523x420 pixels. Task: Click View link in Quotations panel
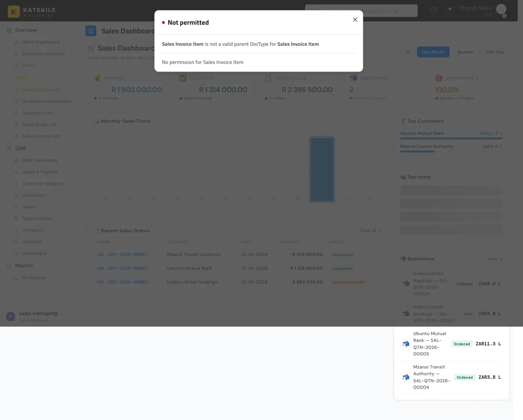pyautogui.click(x=495, y=259)
